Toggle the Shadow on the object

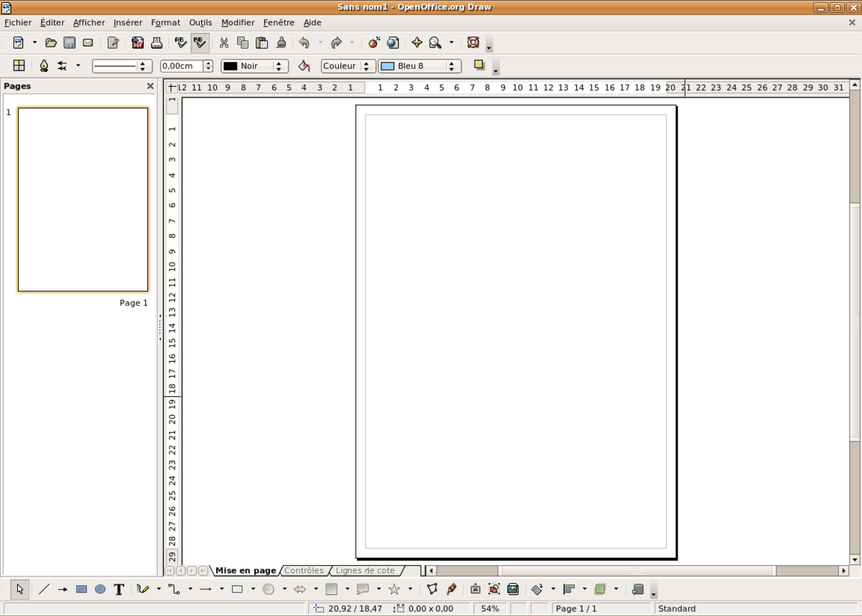(480, 65)
